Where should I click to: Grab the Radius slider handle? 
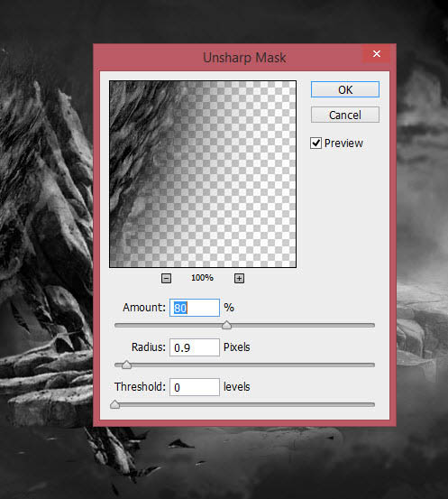pos(126,365)
